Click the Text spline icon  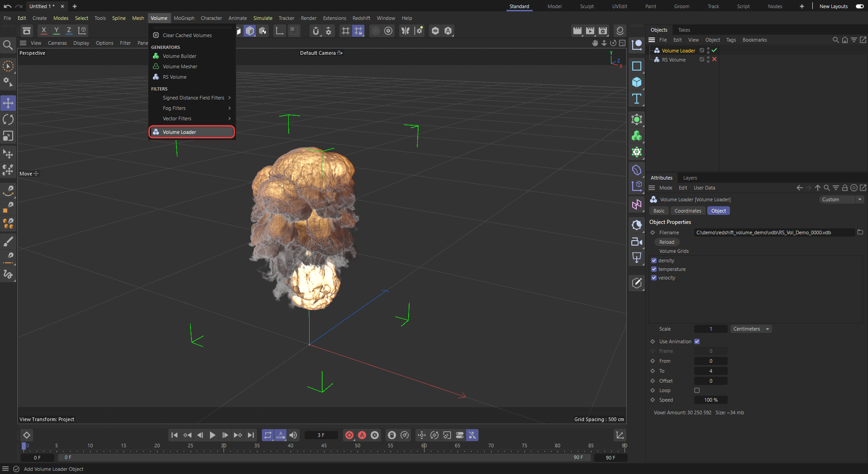[x=637, y=99]
